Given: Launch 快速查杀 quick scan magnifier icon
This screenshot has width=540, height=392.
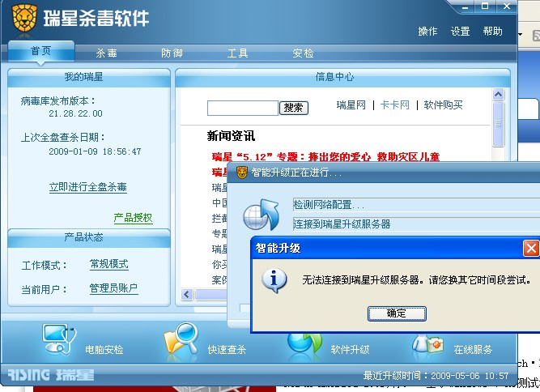Looking at the screenshot, I should tap(181, 338).
